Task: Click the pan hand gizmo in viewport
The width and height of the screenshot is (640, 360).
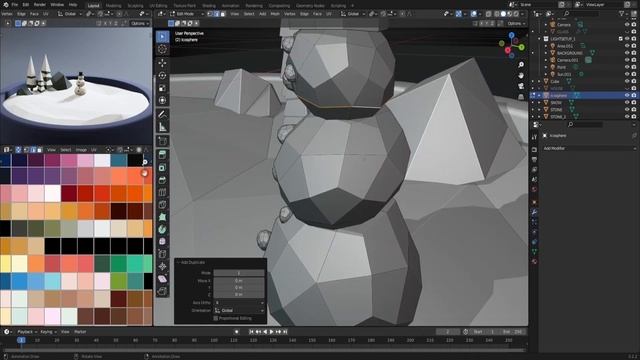Action: 521,76
